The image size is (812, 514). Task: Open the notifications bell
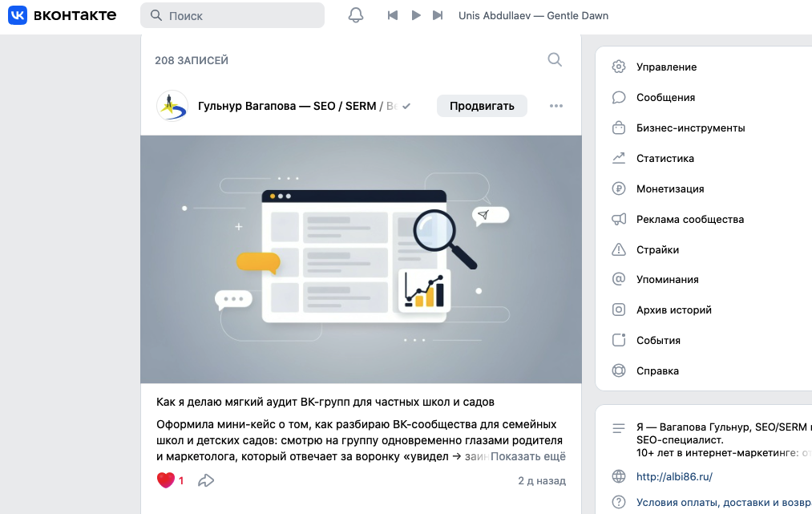[356, 15]
